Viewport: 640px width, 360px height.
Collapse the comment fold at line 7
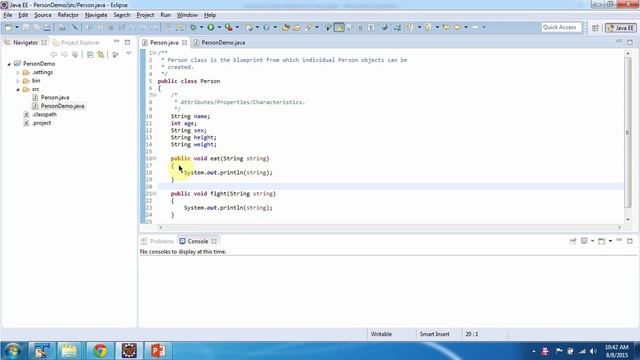tap(155, 95)
